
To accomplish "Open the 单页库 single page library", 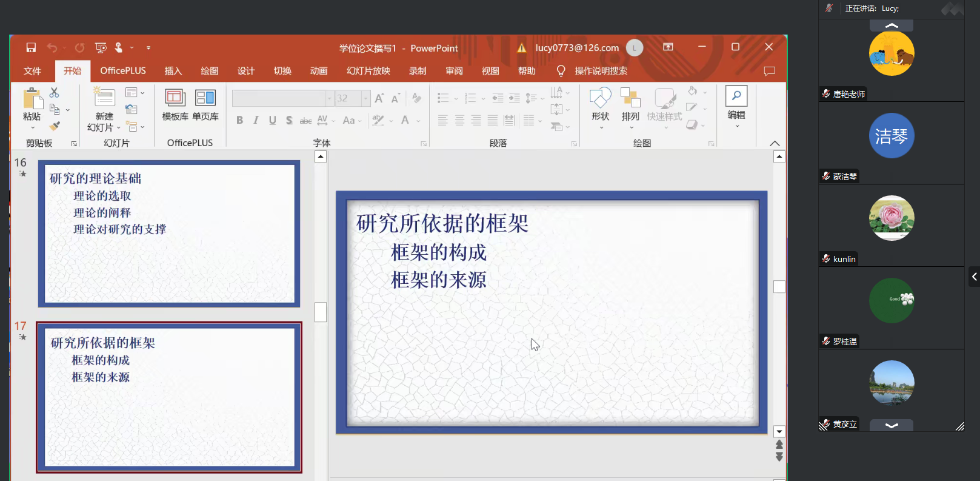I will coord(205,104).
